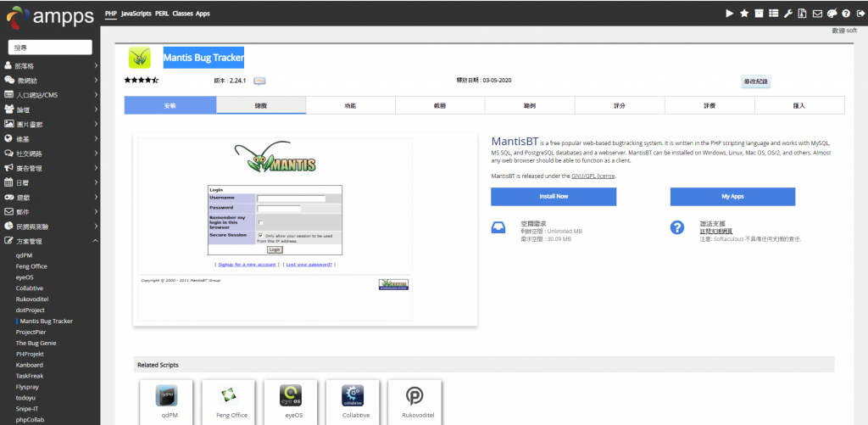
Task: Switch to the 總覽 tab
Action: [x=261, y=105]
